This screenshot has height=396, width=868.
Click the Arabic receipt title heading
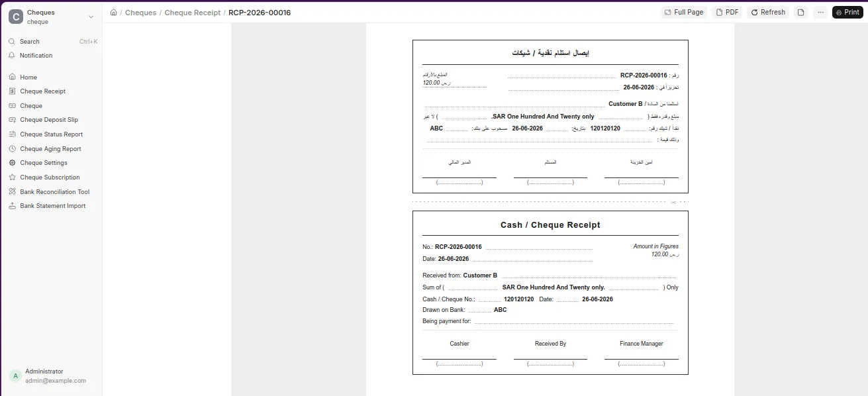[x=550, y=53]
